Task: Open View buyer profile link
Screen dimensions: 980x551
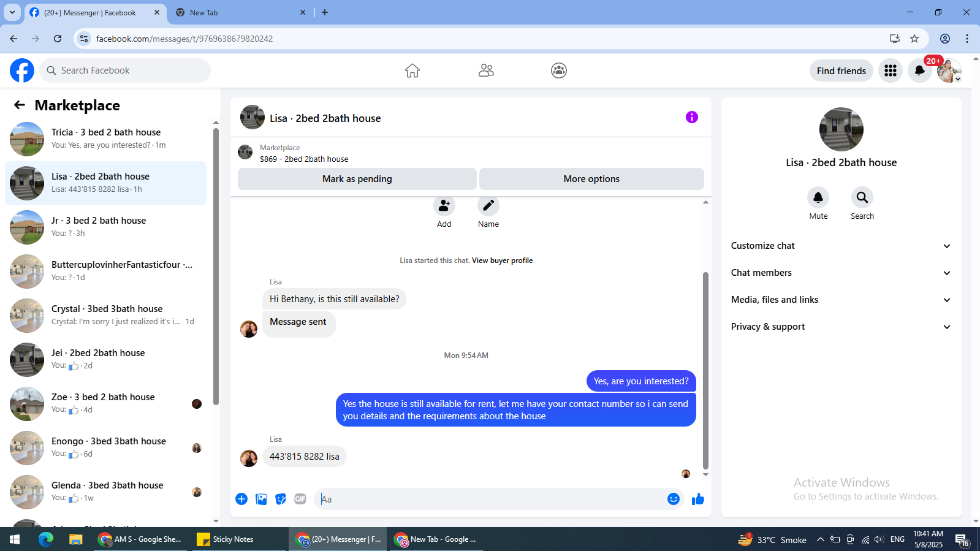Action: click(x=502, y=260)
